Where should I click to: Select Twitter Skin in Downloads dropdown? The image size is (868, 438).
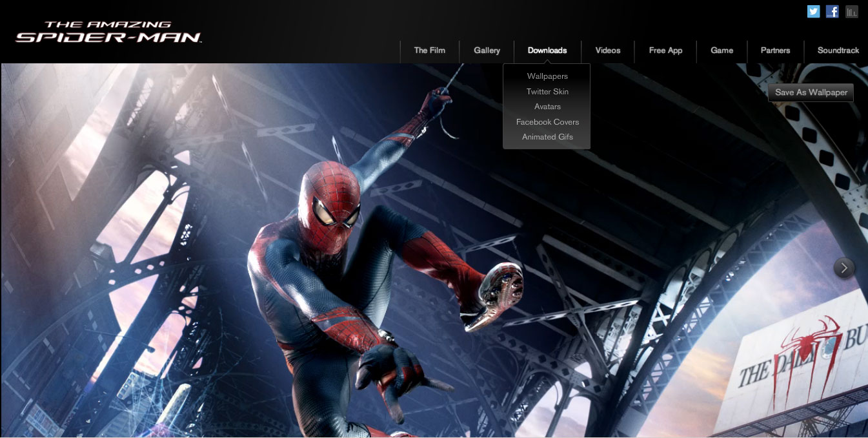tap(547, 92)
